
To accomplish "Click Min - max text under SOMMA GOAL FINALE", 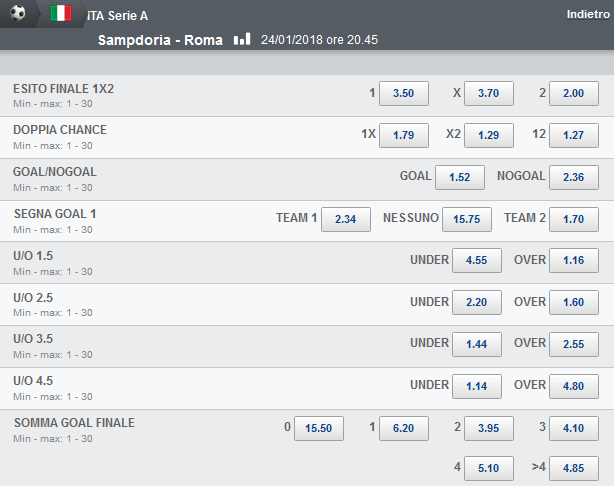I will [53, 439].
